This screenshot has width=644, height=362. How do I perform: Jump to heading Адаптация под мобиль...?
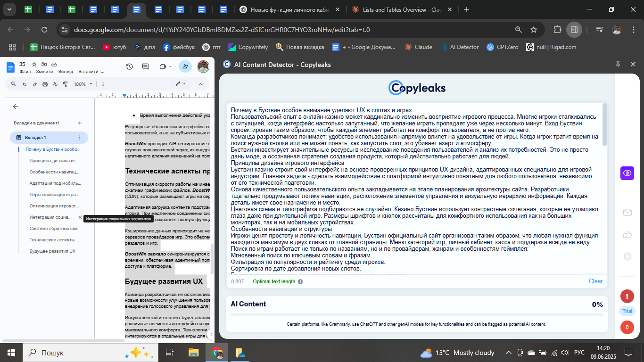click(x=55, y=183)
